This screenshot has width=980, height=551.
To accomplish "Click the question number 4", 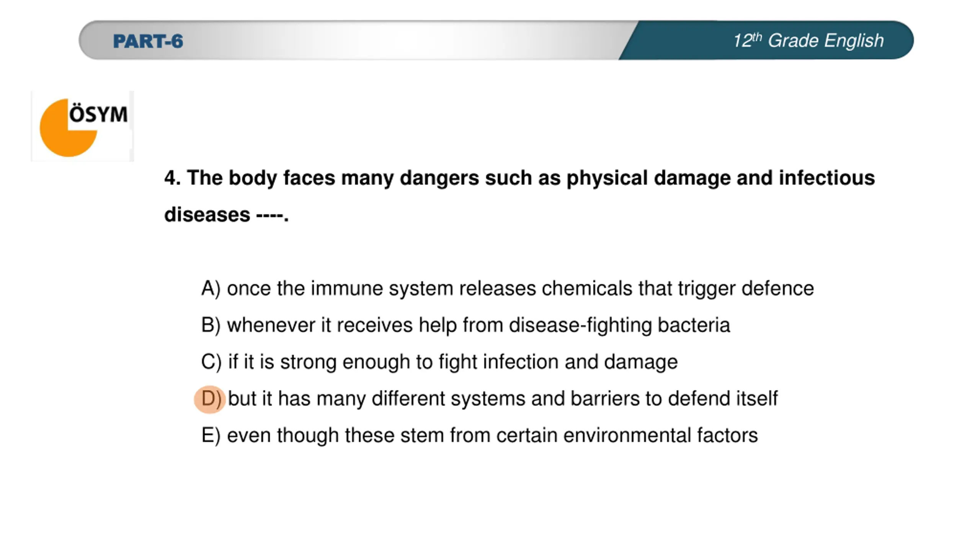I will 172,178.
